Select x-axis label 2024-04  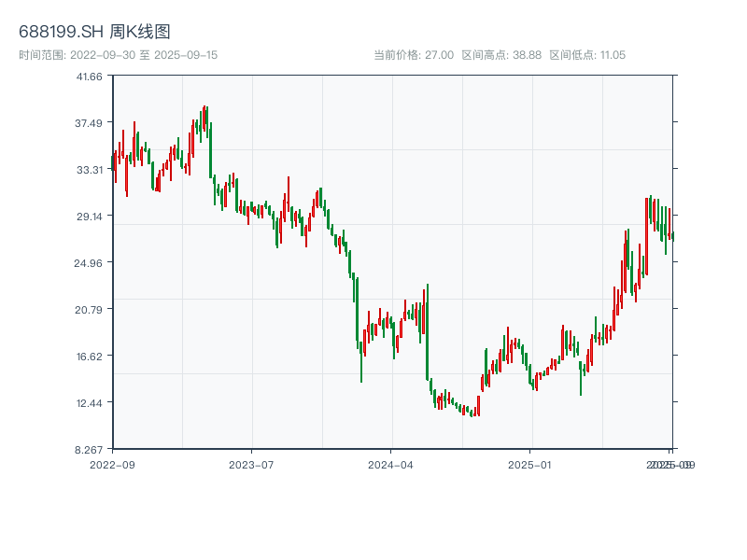tap(390, 465)
